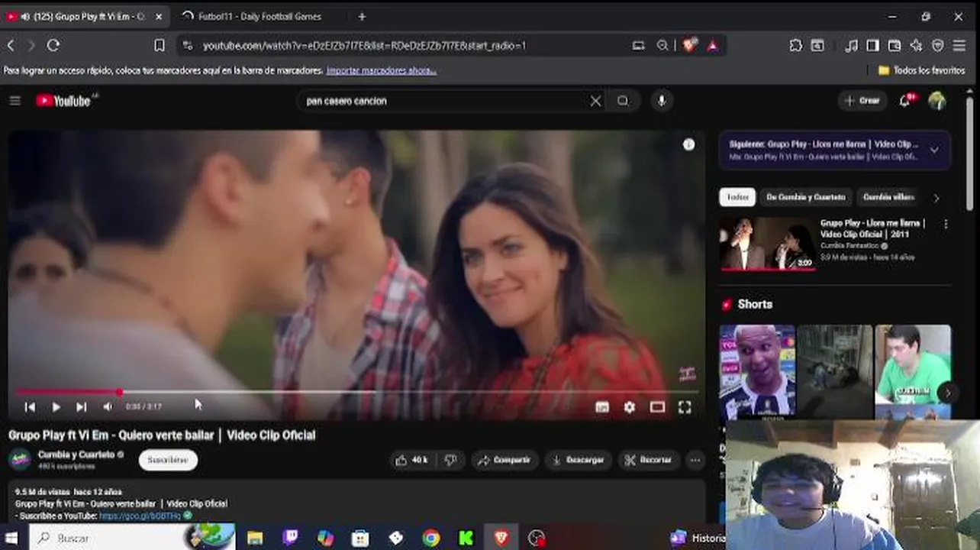The image size is (980, 550).
Task: Click the Recortar button
Action: [x=648, y=460]
